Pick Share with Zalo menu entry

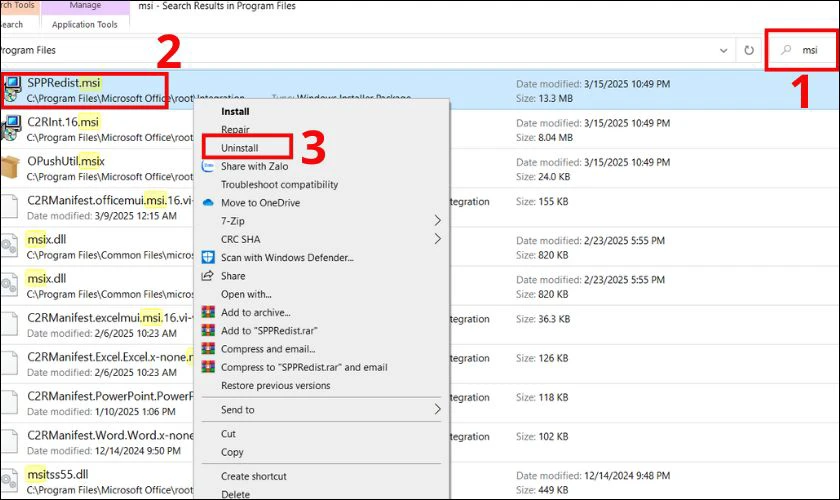click(x=254, y=166)
